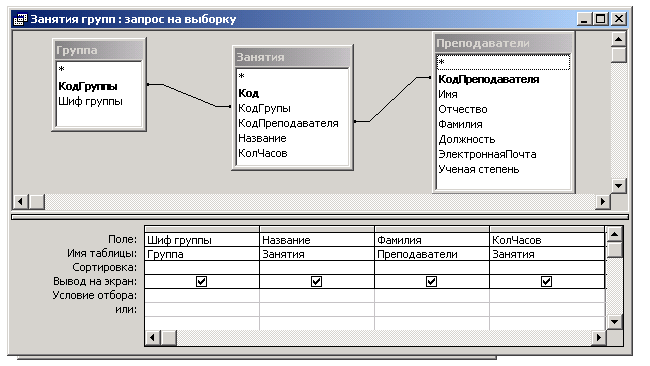650x366 pixels.
Task: Click join line between Занятия and Преподаватели
Action: pos(393,99)
